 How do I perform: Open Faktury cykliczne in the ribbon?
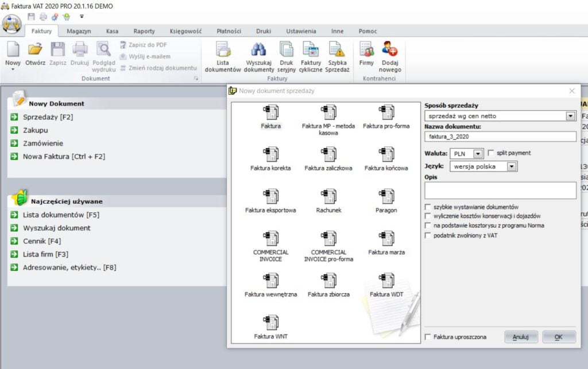click(x=311, y=51)
